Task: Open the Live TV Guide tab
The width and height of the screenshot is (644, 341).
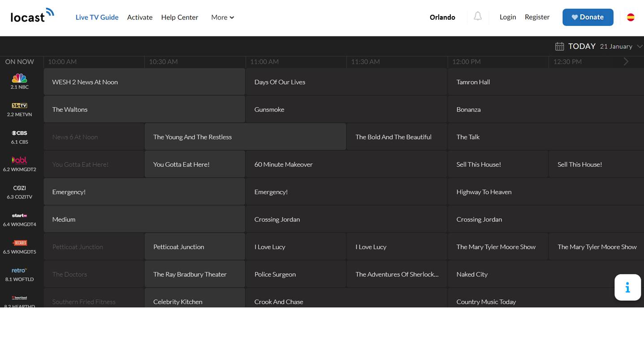Action: pos(97,17)
